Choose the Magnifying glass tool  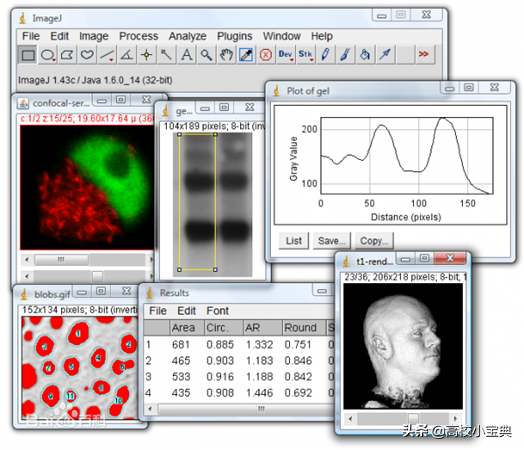coord(206,55)
